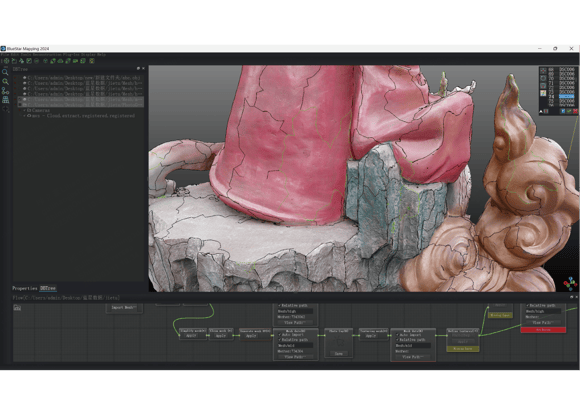Image resolution: width=580 pixels, height=415 pixels.
Task: Click Apply on the Generate mesh node
Action: [251, 336]
